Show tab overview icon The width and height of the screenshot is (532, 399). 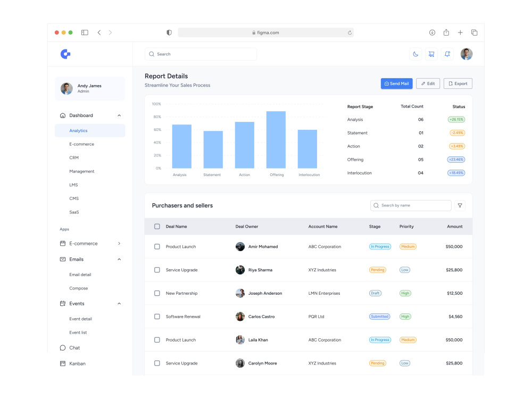pyautogui.click(x=475, y=32)
